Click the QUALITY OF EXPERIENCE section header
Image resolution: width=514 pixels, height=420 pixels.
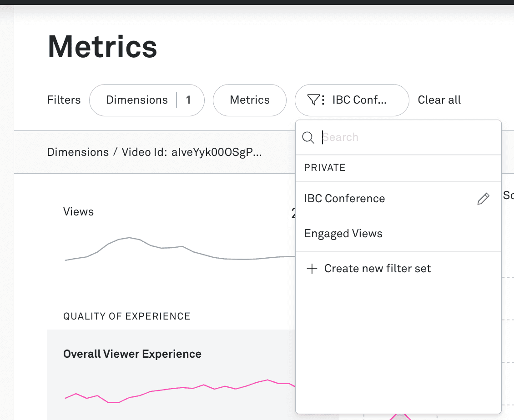click(x=126, y=316)
